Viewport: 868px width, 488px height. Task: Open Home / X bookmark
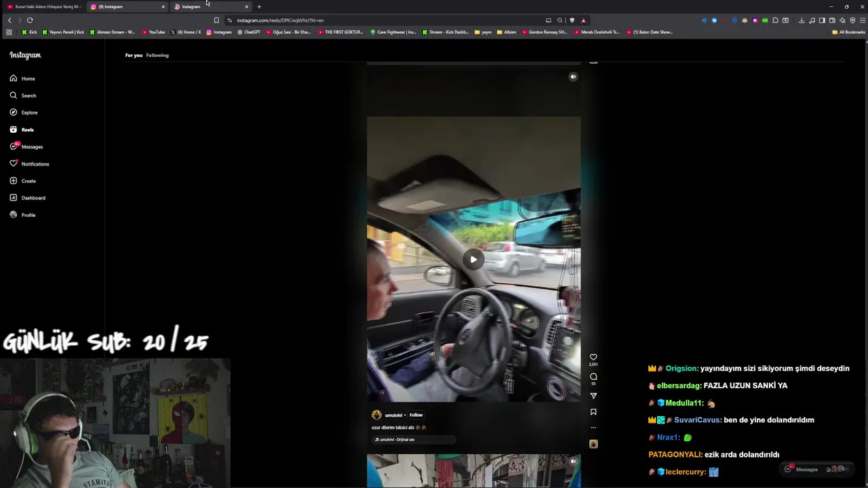[x=186, y=32]
